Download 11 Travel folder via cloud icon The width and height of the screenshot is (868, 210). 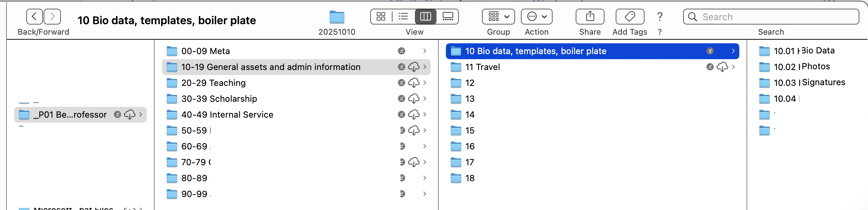pyautogui.click(x=722, y=67)
